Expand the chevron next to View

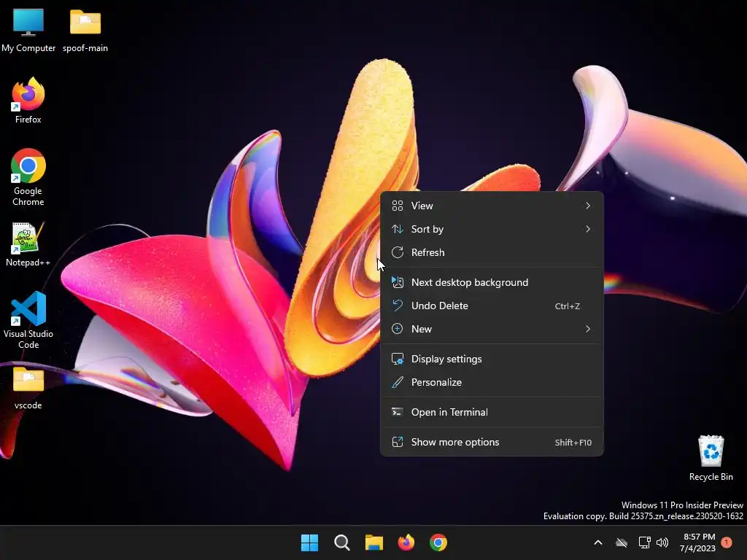(588, 206)
